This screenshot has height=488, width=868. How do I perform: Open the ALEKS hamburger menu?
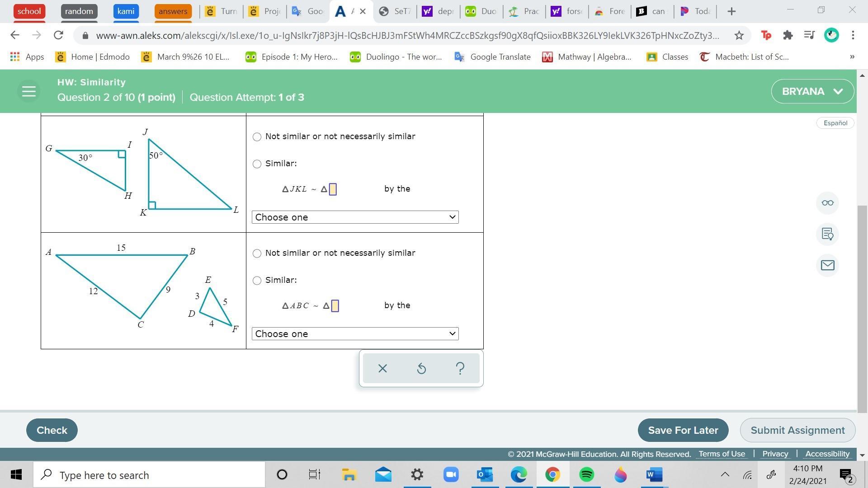[28, 91]
